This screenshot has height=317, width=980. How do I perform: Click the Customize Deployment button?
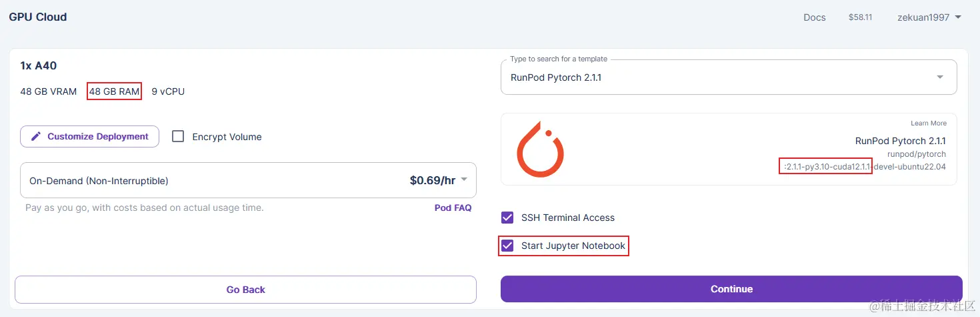89,136
